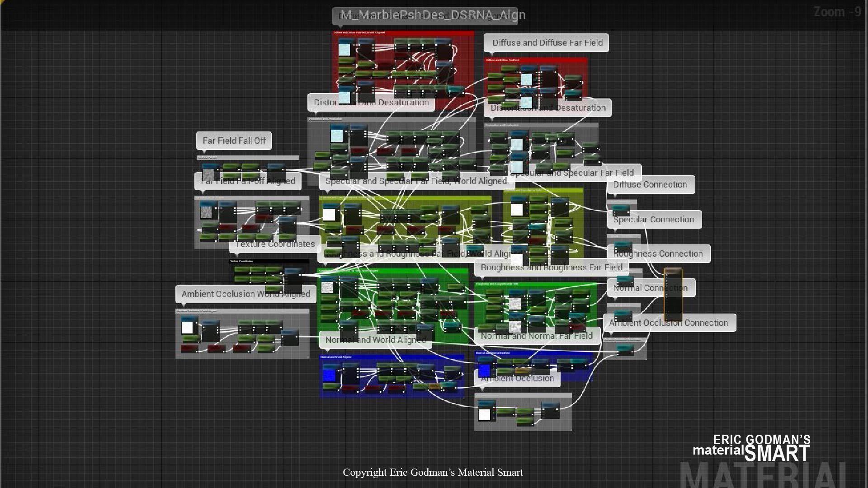Select the light blue texture at top of red World Aligned box
The height and width of the screenshot is (488, 868).
coord(344,49)
